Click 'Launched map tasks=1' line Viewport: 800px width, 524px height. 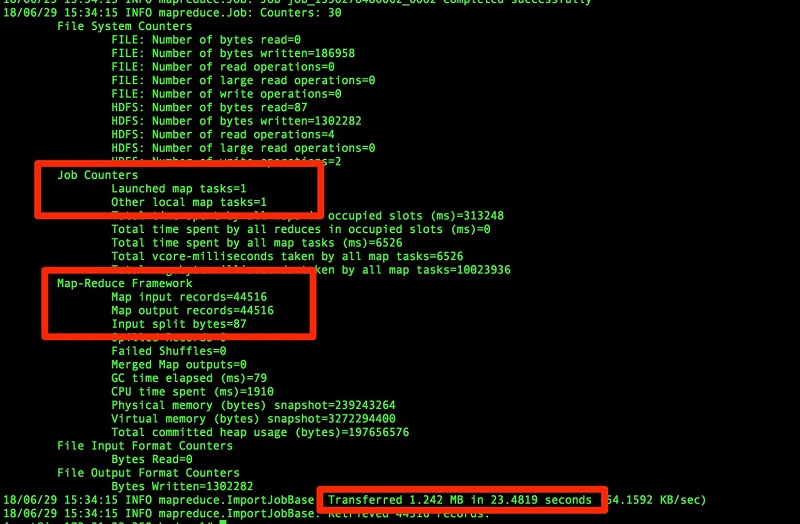tap(179, 189)
